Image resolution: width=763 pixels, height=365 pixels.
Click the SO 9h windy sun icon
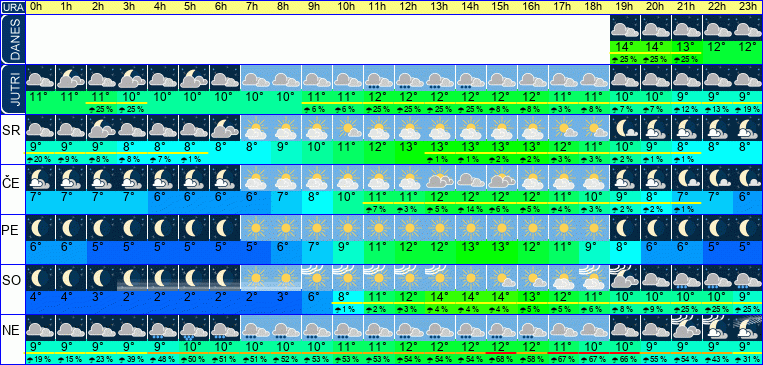tap(317, 278)
